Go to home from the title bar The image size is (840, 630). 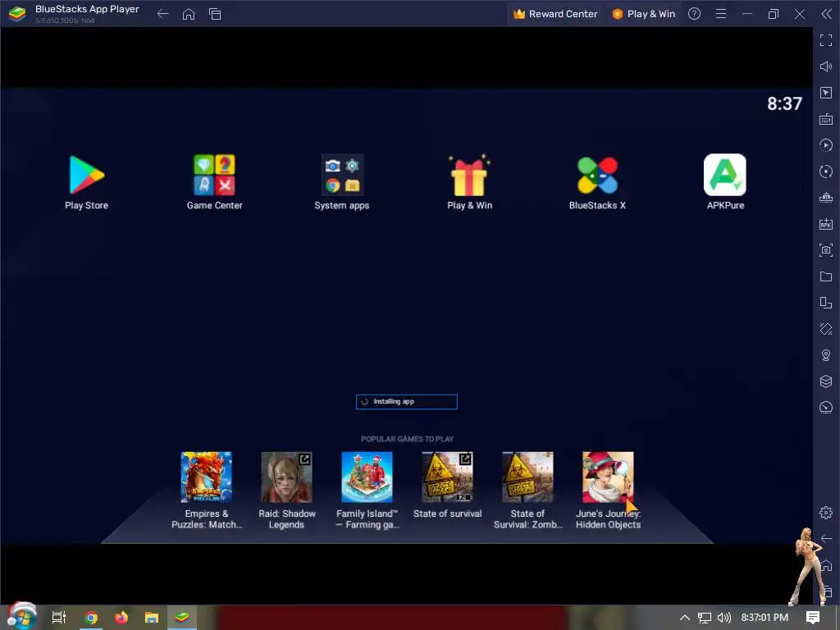click(189, 14)
